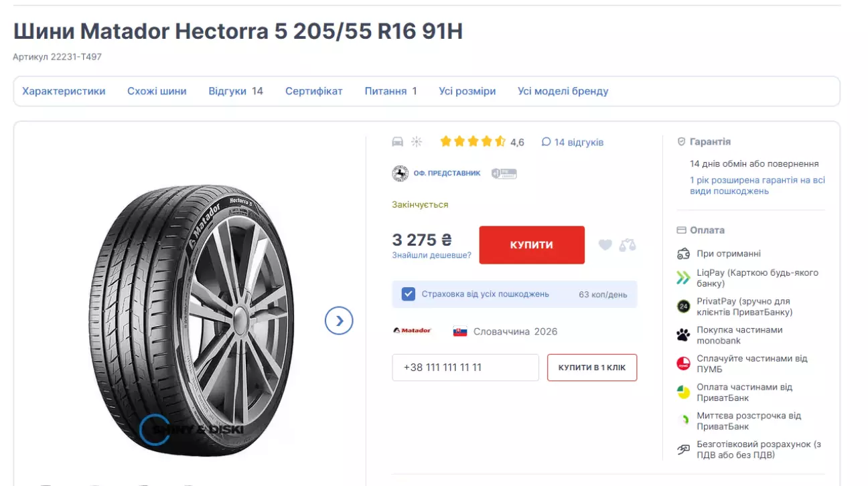Screen dimensions: 868x486
Task: Click the official representative horse badge
Action: tap(400, 173)
